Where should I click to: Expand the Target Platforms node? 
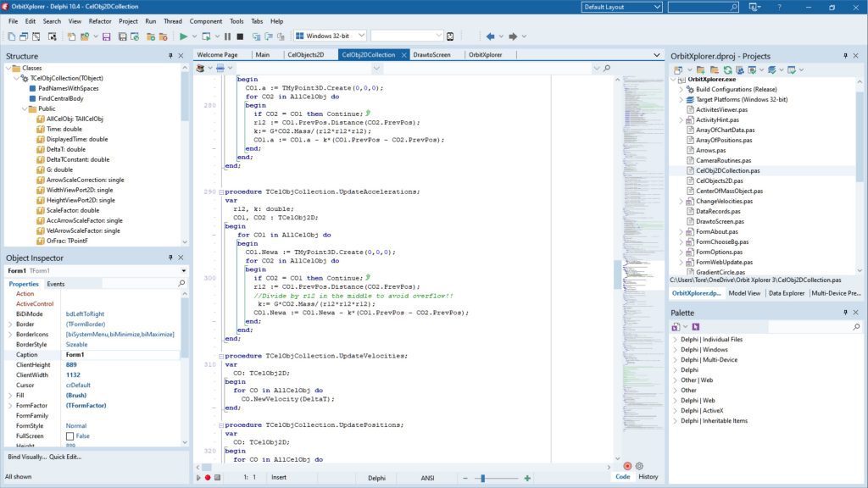(681, 100)
